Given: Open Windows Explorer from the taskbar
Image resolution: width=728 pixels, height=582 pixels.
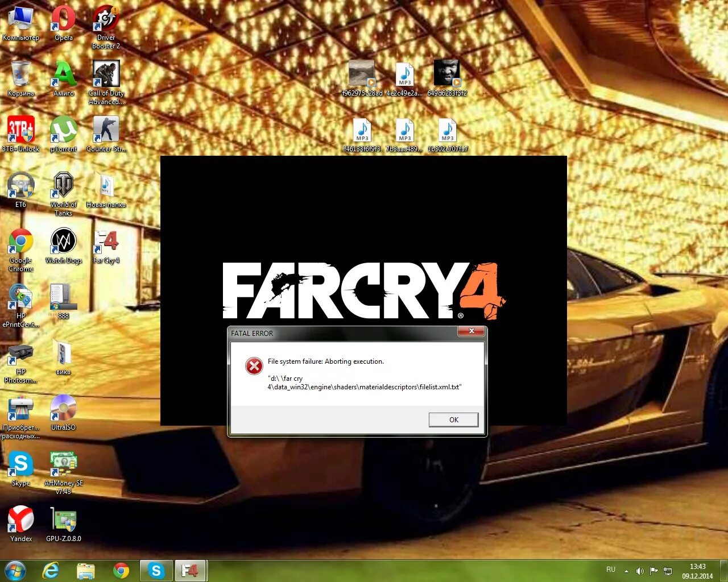Looking at the screenshot, I should tap(86, 571).
